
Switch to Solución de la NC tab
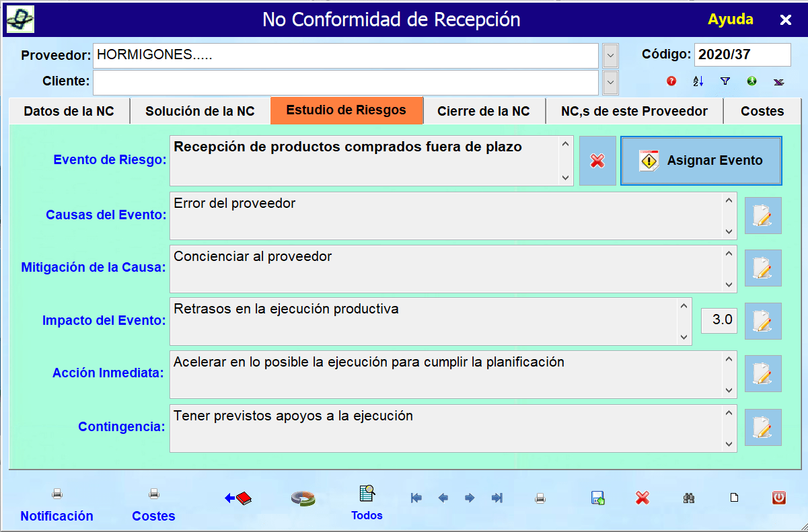tap(200, 111)
